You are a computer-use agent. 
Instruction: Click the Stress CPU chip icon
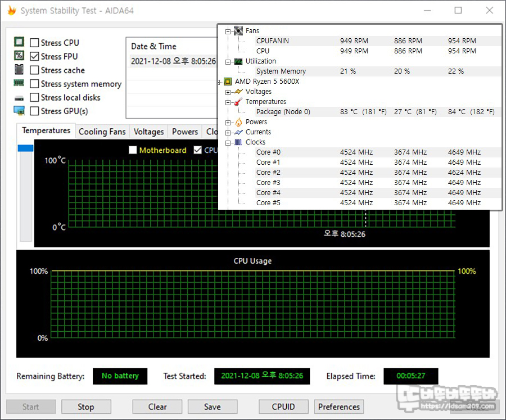click(x=19, y=42)
